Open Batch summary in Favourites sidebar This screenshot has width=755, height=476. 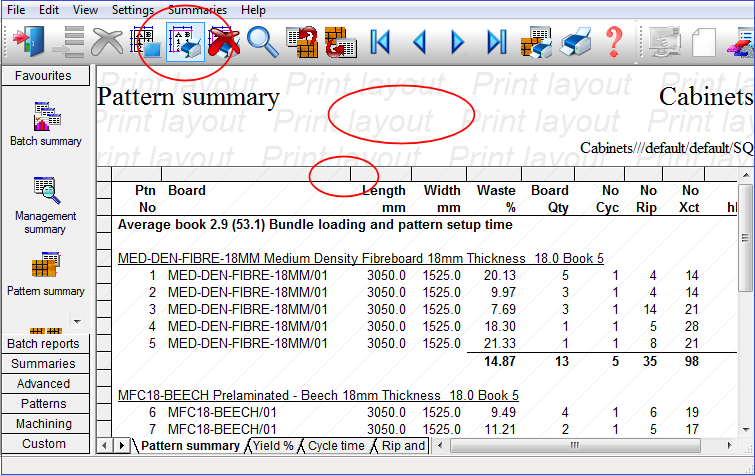[46, 124]
